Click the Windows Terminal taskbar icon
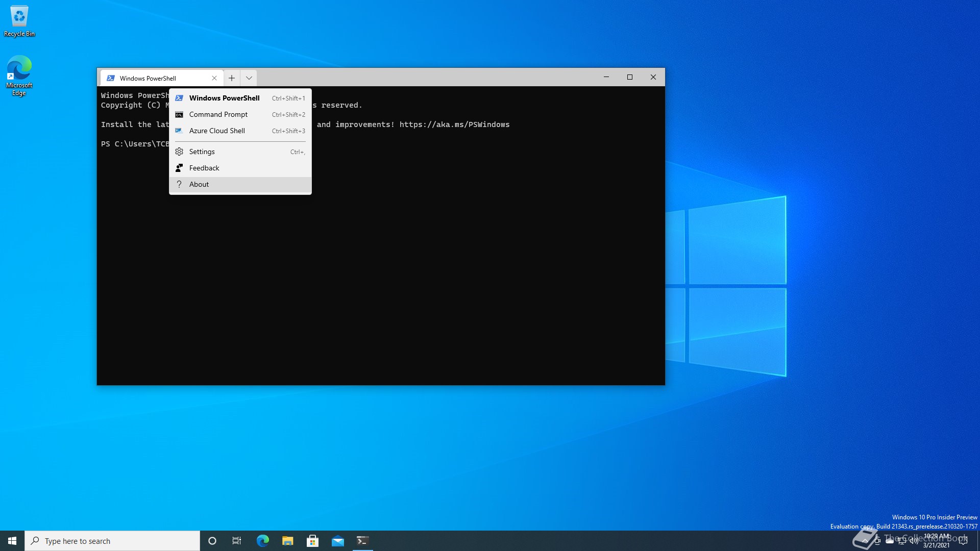 point(363,541)
